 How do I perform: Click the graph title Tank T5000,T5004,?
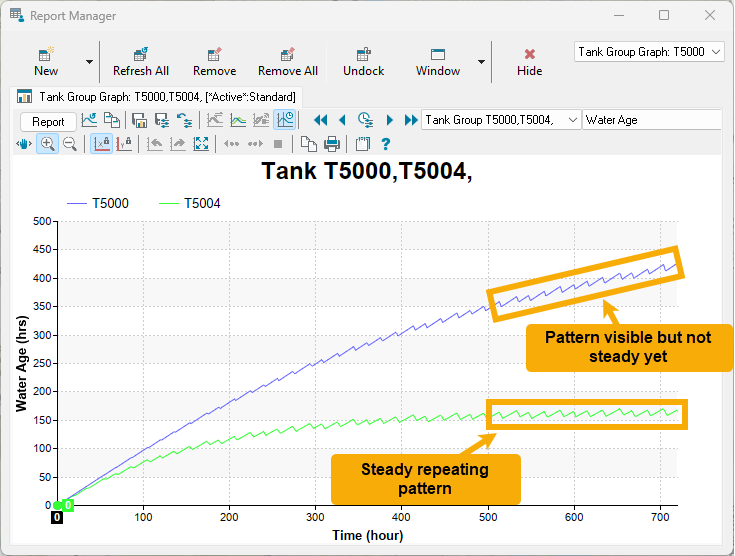click(x=367, y=171)
